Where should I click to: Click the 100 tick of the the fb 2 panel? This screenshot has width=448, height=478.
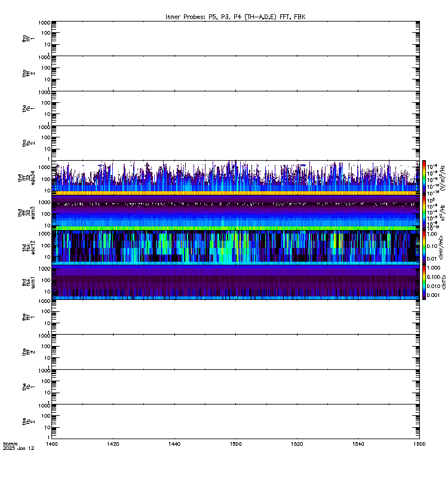coord(46,416)
